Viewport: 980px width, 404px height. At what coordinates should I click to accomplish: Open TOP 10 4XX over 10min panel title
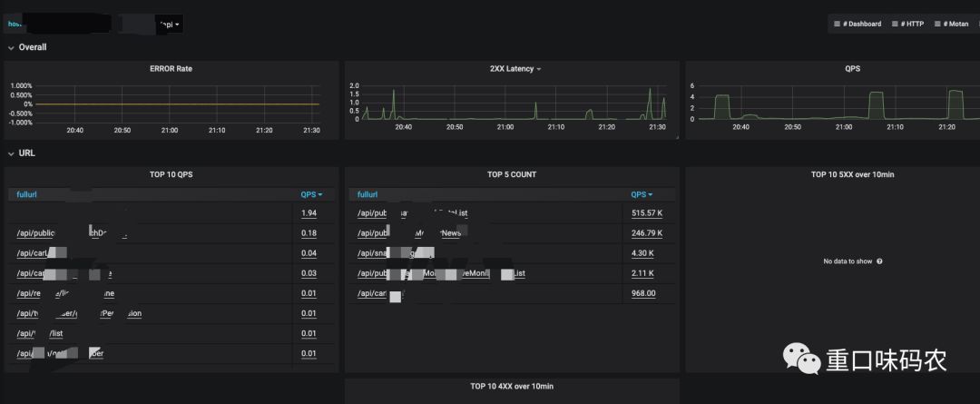tap(512, 387)
